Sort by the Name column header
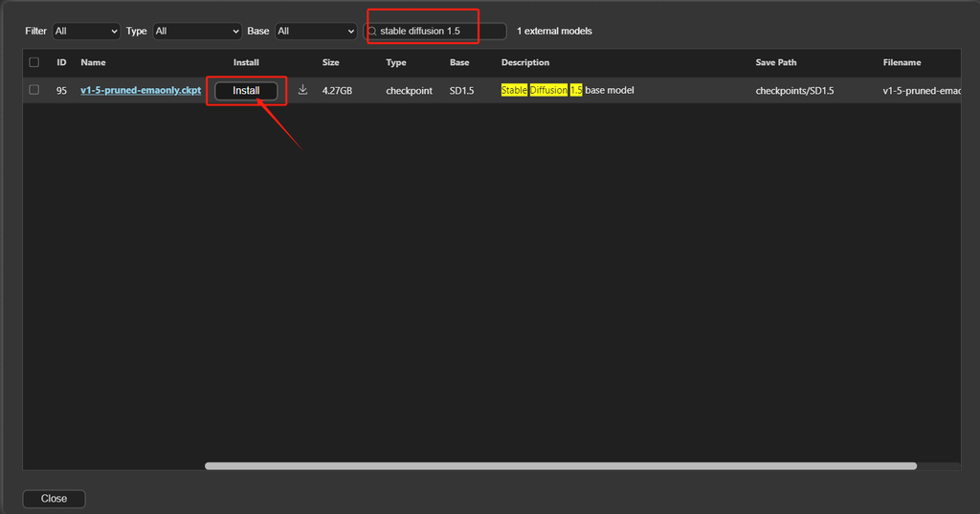Screen dimensions: 980x514 (x=93, y=62)
